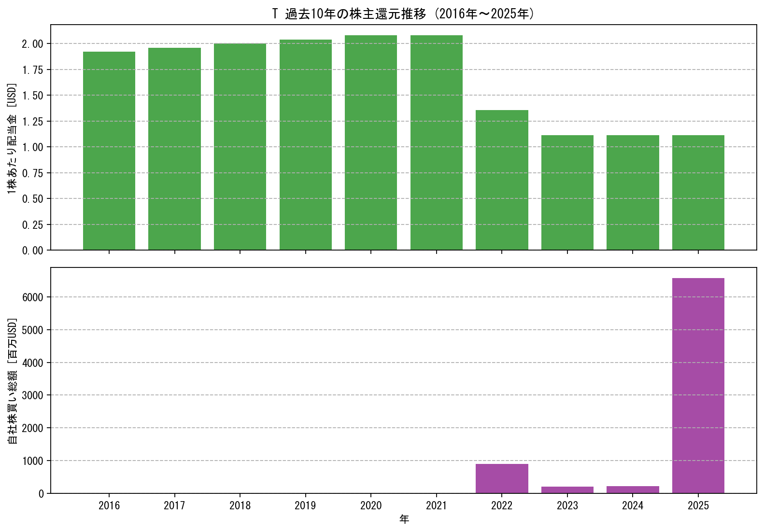
Task: Click the '2017' x-axis year label
Action: [x=174, y=505]
